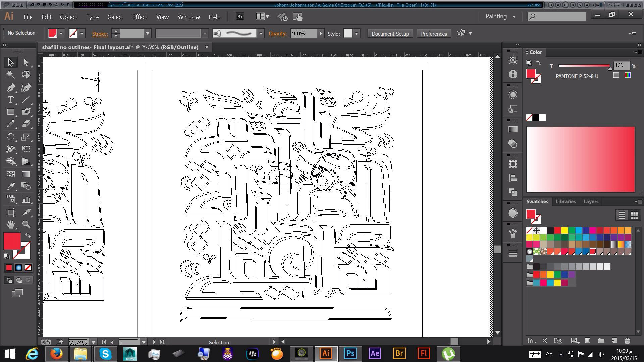644x362 pixels.
Task: Select the Zoom magnifier tool
Action: 26,224
